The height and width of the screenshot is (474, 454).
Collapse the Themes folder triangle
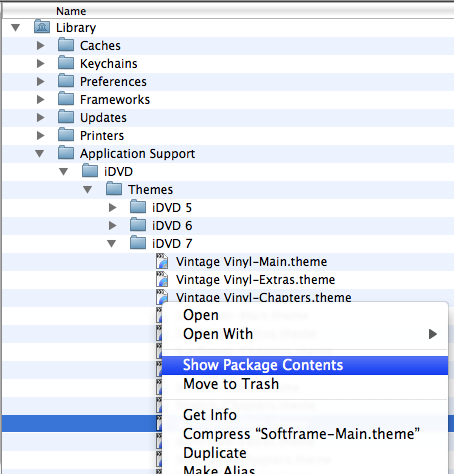(87, 190)
